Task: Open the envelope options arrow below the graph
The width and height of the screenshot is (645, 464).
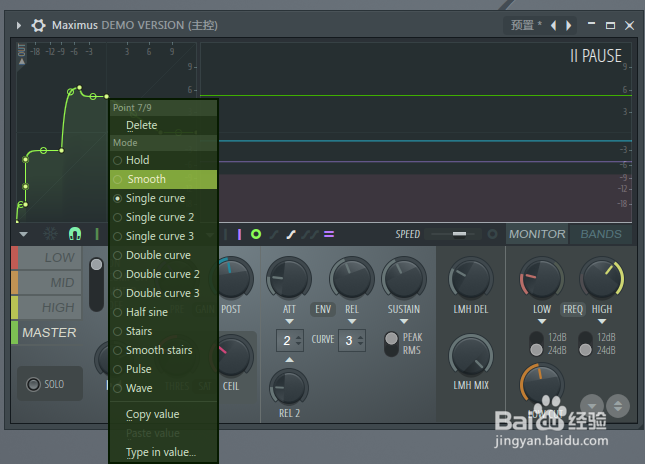Action: tap(23, 234)
